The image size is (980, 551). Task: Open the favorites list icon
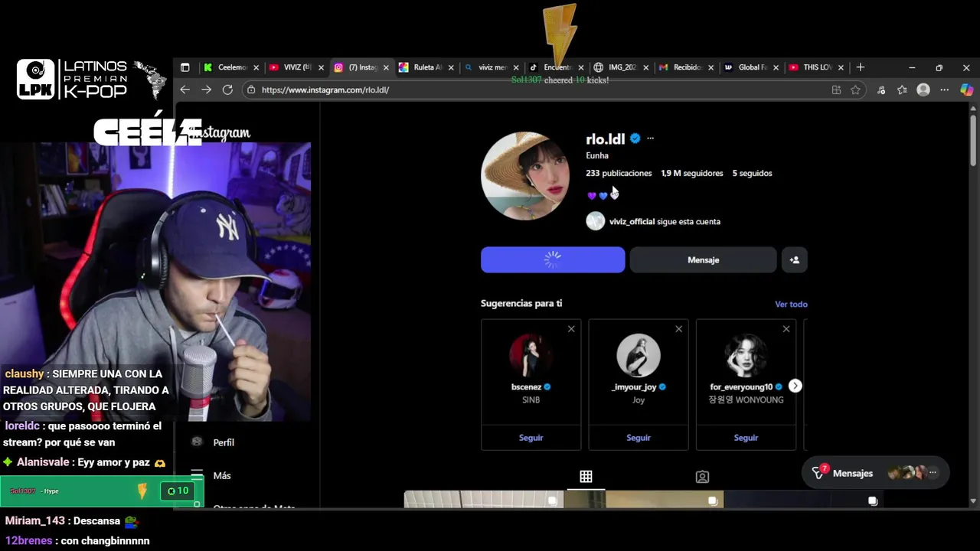(902, 90)
